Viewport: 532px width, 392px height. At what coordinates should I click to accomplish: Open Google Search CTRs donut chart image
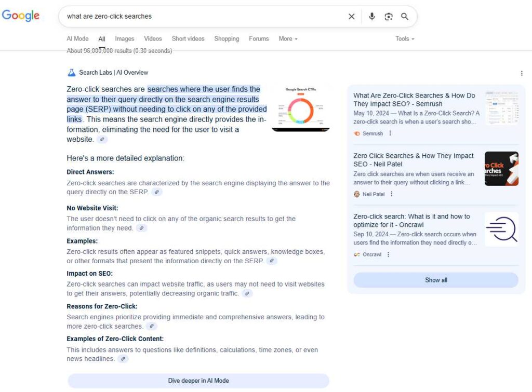pos(301,109)
